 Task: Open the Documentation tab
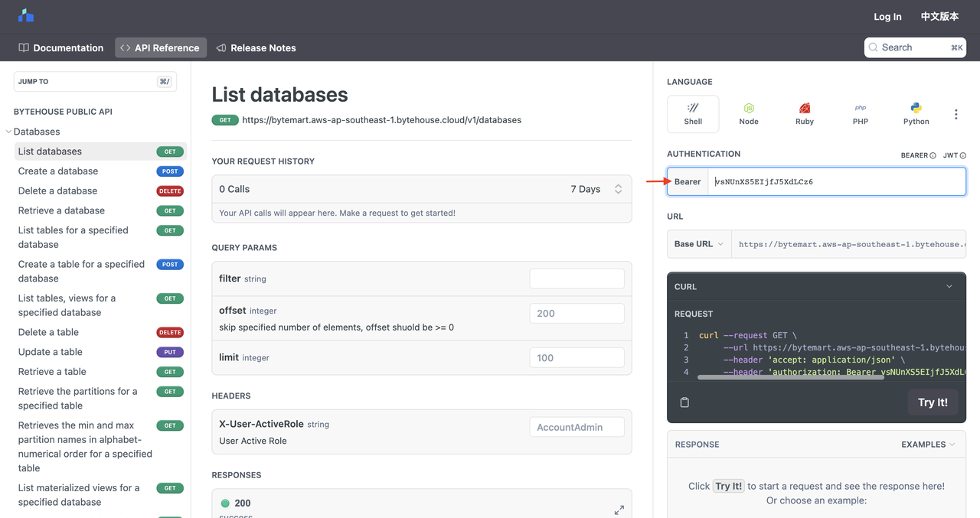point(60,47)
